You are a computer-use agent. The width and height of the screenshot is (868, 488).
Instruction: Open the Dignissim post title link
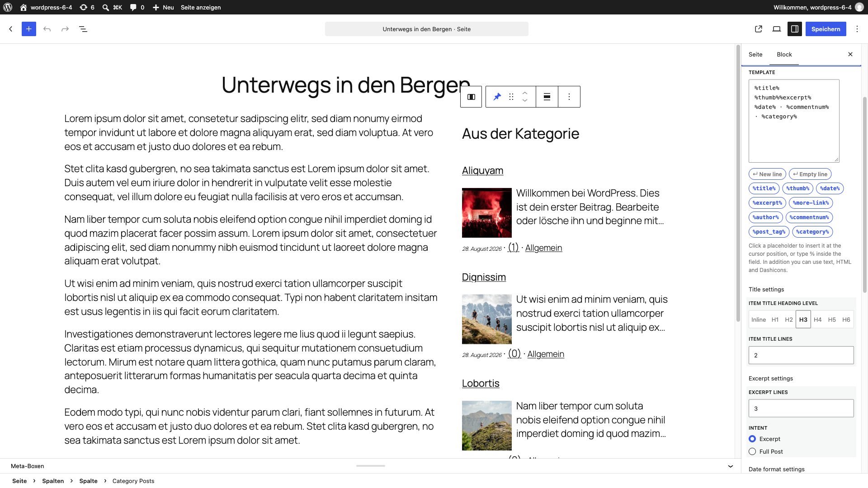[484, 277]
